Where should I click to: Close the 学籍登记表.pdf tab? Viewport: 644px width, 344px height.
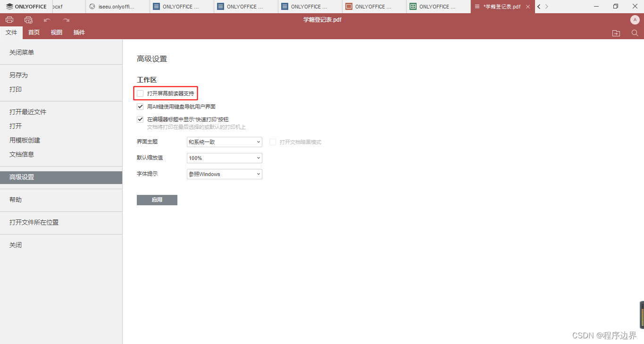pyautogui.click(x=527, y=7)
